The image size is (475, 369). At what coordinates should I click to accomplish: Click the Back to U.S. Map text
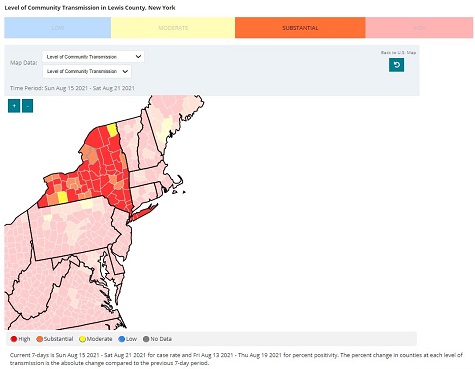pyautogui.click(x=398, y=52)
